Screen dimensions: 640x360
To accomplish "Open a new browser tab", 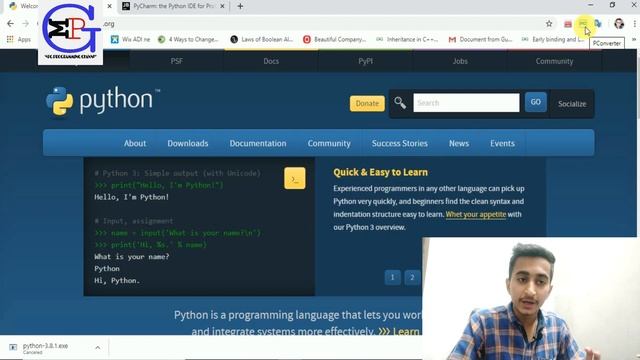I will click(240, 6).
